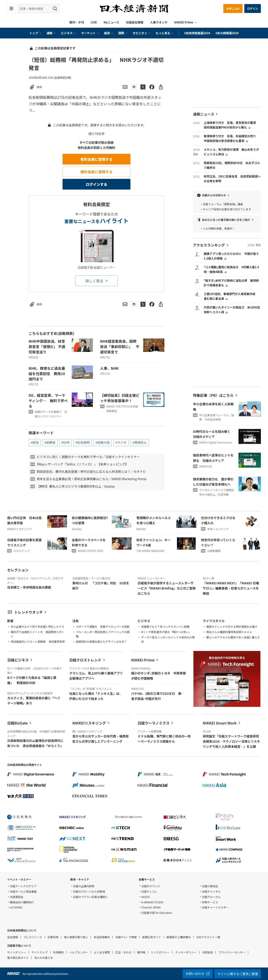
Task: Open the 朝刊・夕刊 menu item
Action: coord(77,22)
